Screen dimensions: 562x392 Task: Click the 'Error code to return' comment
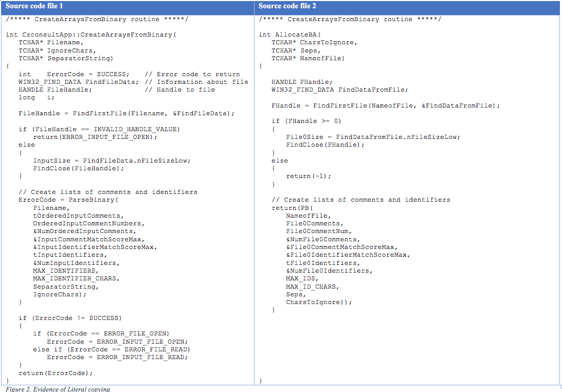coord(198,74)
